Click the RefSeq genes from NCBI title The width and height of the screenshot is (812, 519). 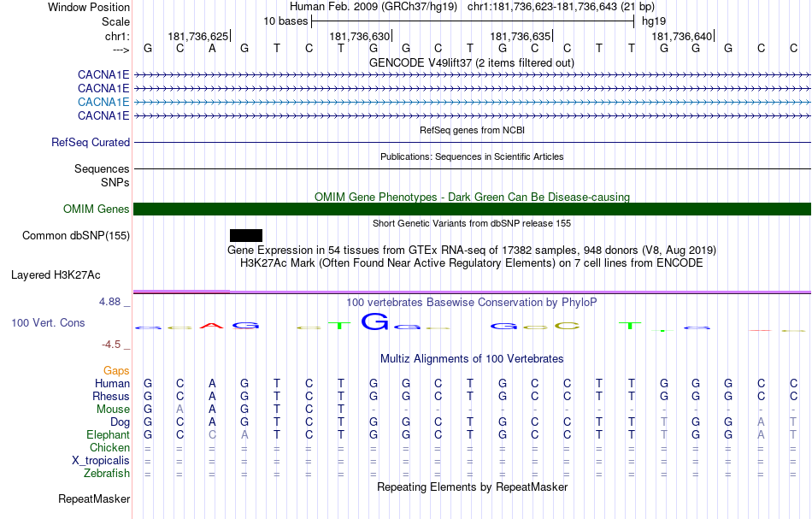click(x=472, y=130)
